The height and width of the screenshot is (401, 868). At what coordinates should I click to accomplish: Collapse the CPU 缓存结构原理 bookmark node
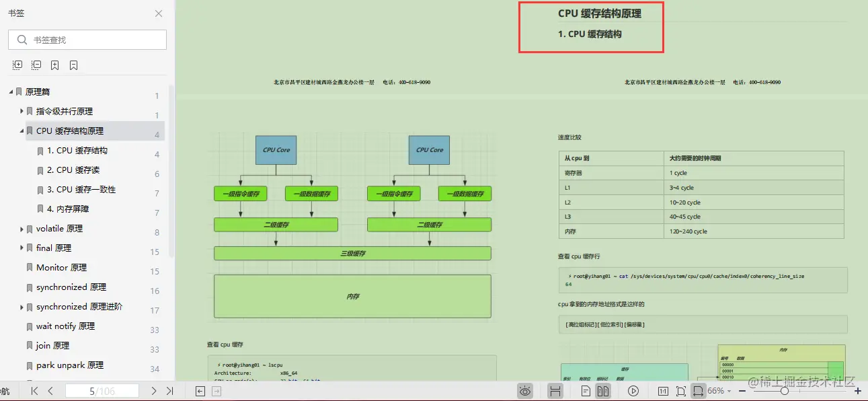pos(22,131)
